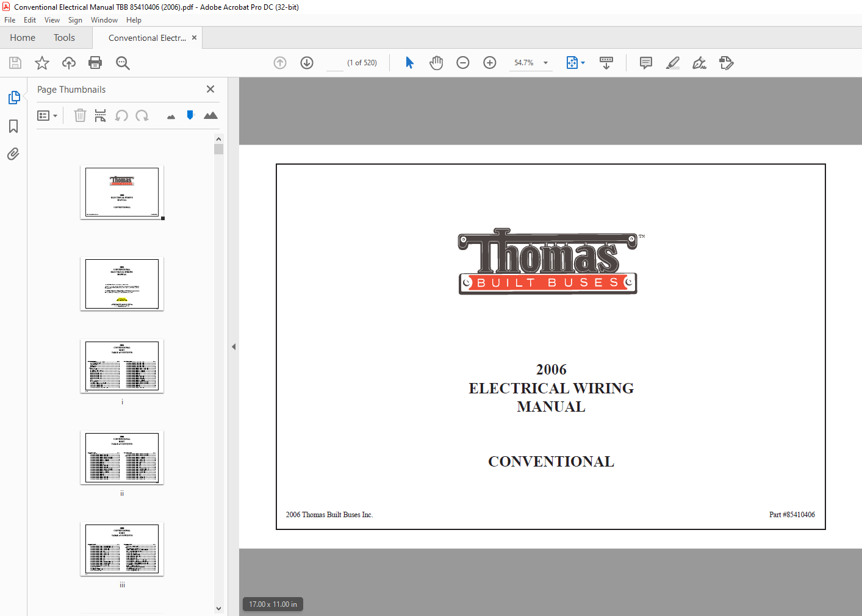The image size is (862, 616).
Task: Click the 54.7% zoom value field
Action: [x=524, y=63]
